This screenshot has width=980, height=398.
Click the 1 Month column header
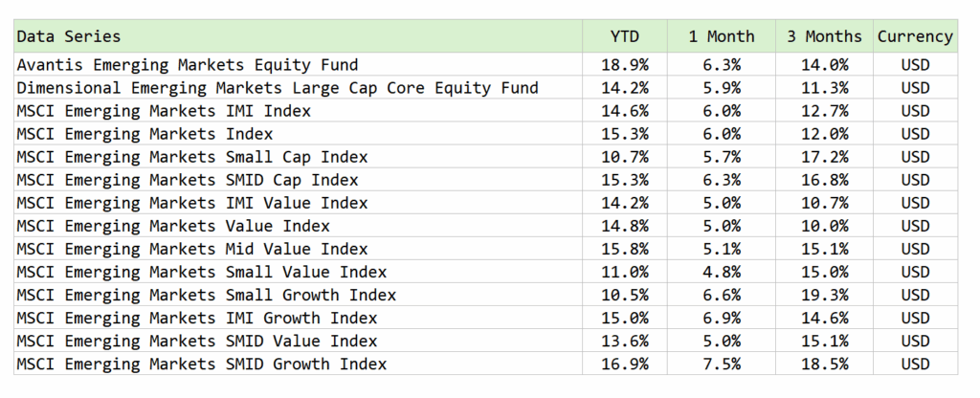point(722,36)
